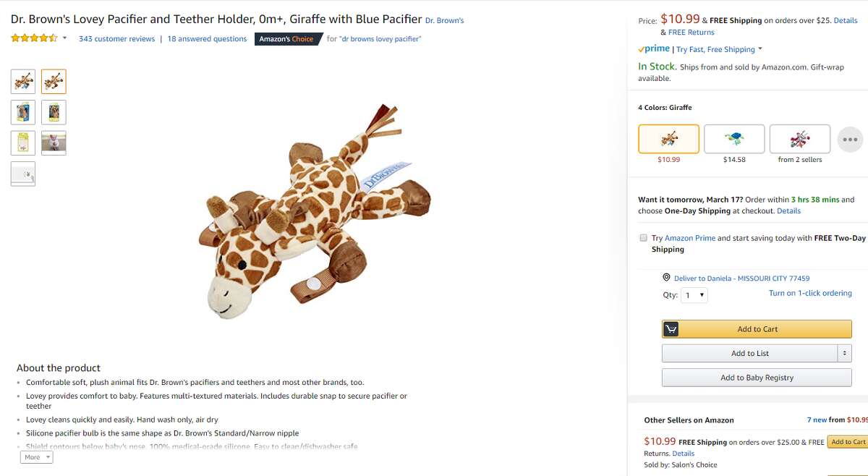Open more color options via ellipsis button
The image size is (868, 476).
pyautogui.click(x=850, y=139)
